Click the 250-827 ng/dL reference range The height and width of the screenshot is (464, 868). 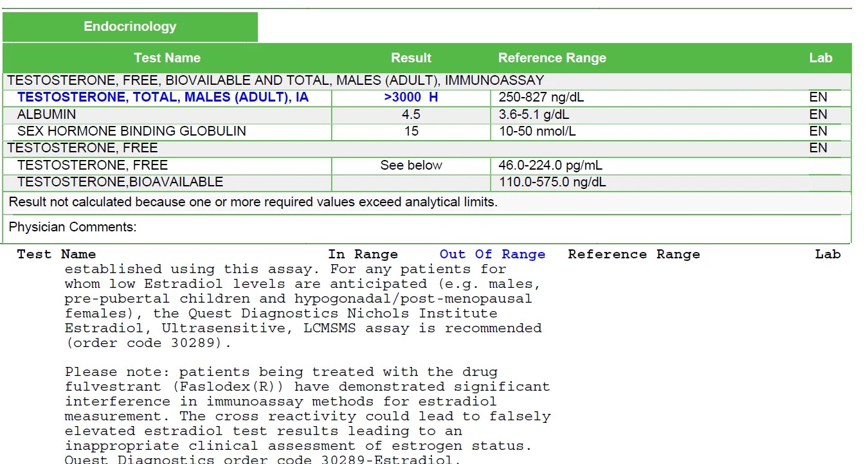541,98
